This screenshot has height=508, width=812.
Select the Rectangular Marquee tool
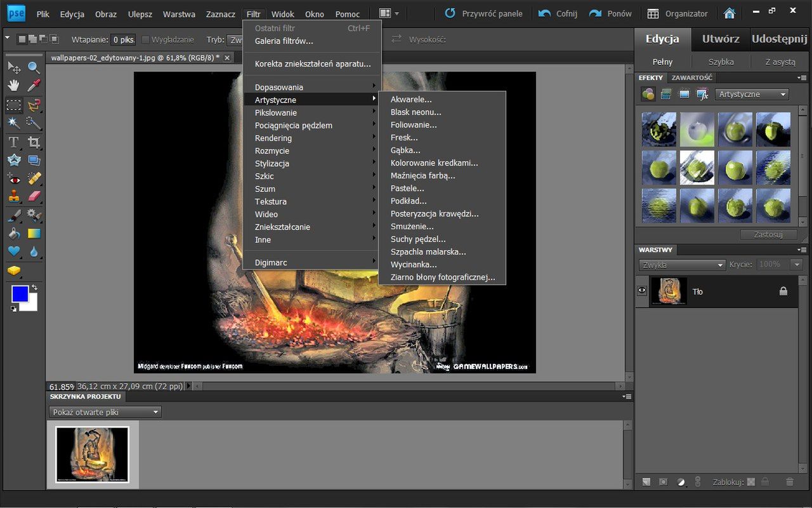click(x=13, y=105)
